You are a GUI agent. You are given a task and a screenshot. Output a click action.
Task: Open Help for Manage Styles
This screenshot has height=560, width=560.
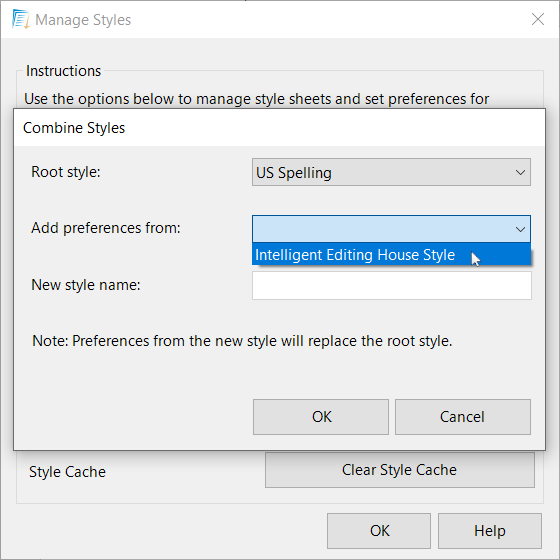(x=490, y=531)
